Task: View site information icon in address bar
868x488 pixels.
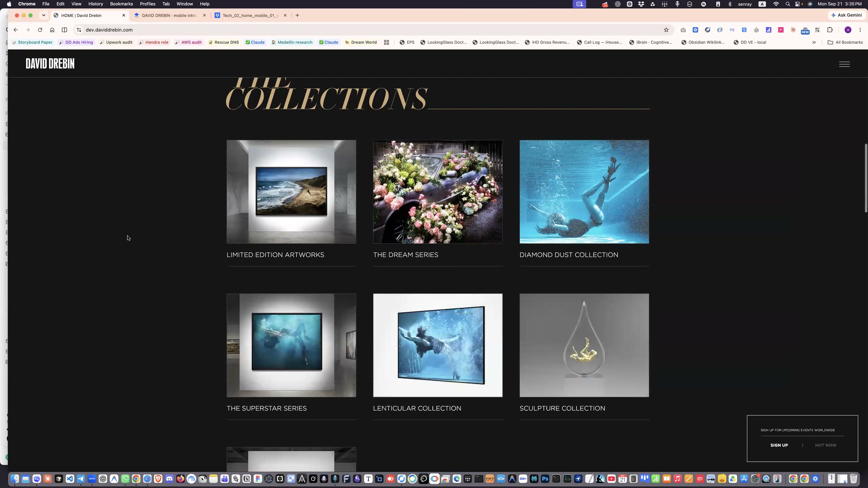Action: coord(79,30)
